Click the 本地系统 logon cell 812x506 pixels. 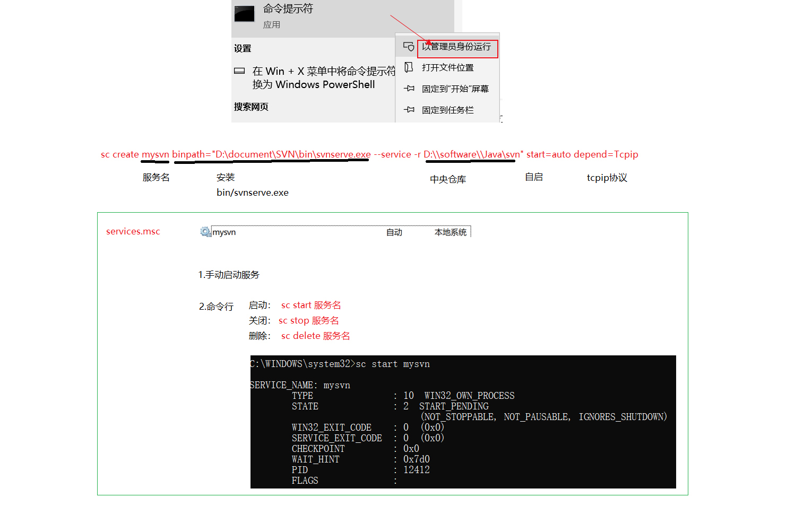(450, 232)
